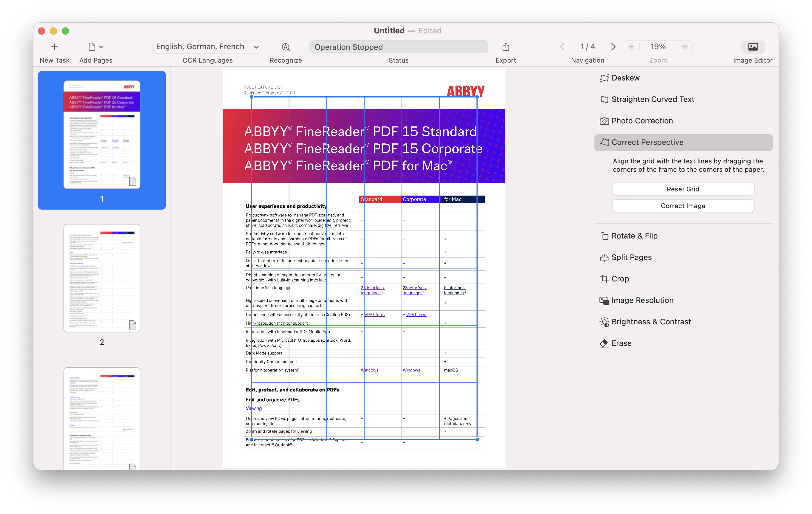Select the Split Pages tool
The width and height of the screenshot is (812, 514).
click(631, 257)
